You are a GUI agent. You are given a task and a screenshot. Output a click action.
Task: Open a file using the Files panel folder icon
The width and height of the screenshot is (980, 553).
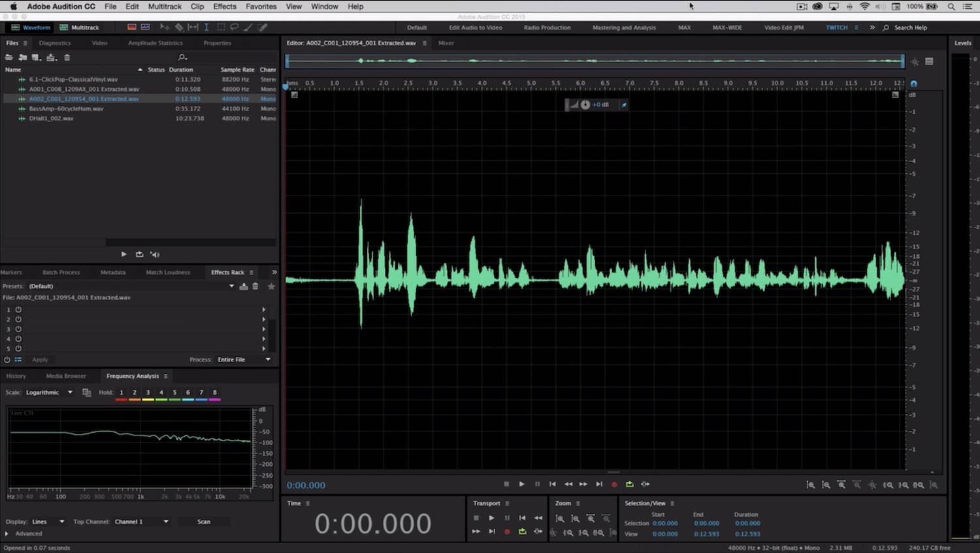click(8, 58)
